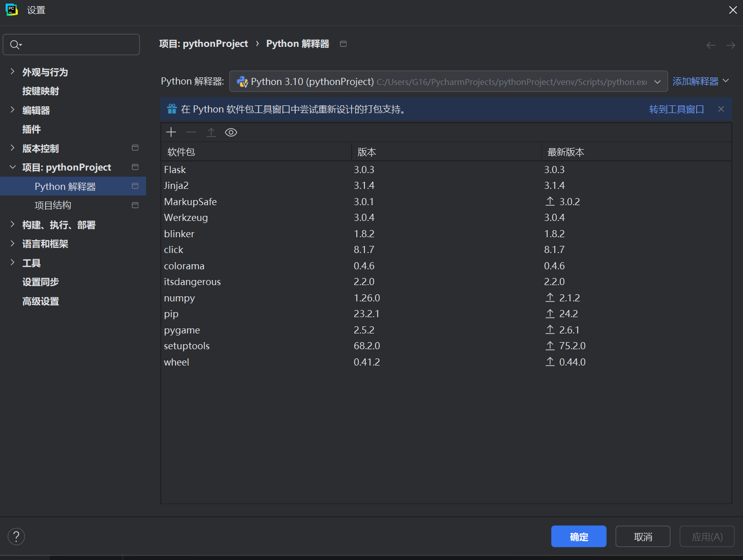743x560 pixels.
Task: Click the forward navigation arrow
Action: pos(730,45)
